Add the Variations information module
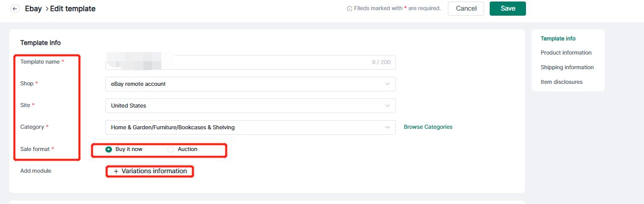 coord(150,171)
